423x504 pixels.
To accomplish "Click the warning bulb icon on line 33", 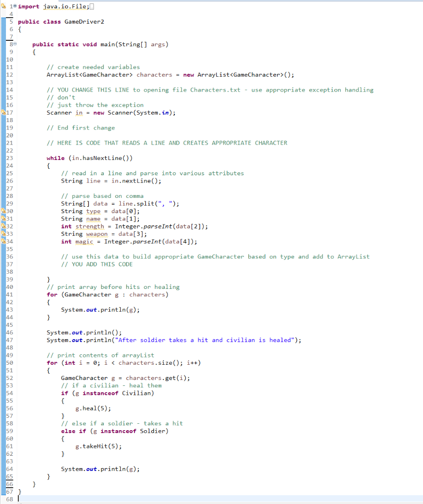I will (x=3, y=234).
